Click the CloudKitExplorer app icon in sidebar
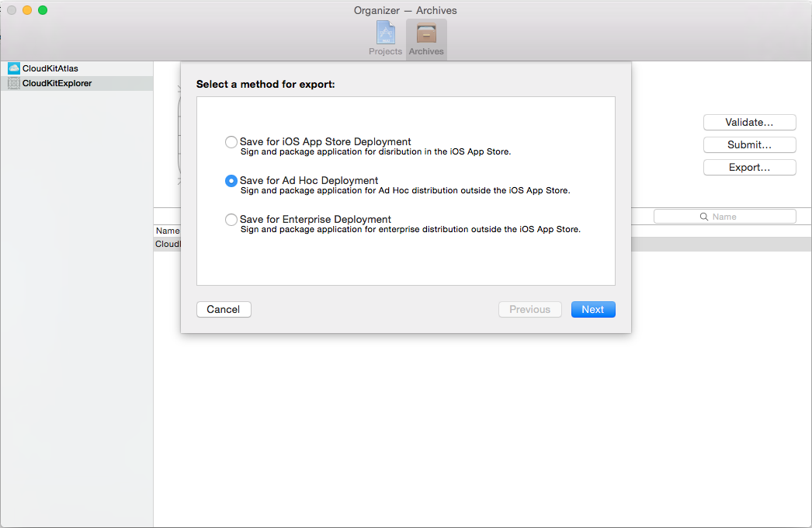 pos(13,83)
